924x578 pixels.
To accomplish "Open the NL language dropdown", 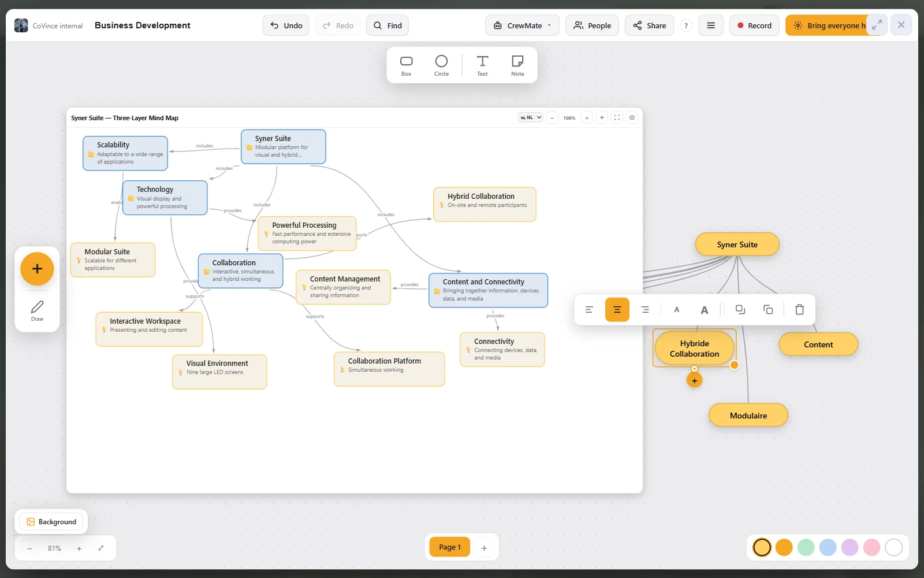I will [530, 117].
